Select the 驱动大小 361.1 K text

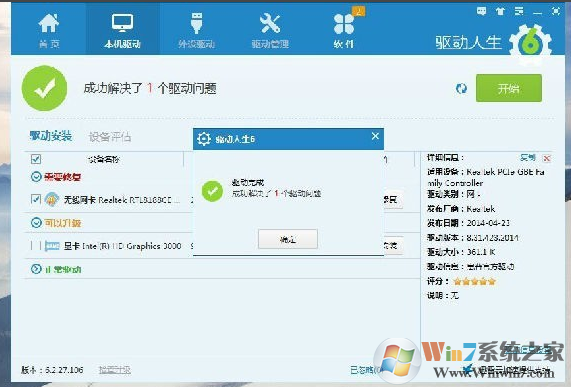coord(461,252)
